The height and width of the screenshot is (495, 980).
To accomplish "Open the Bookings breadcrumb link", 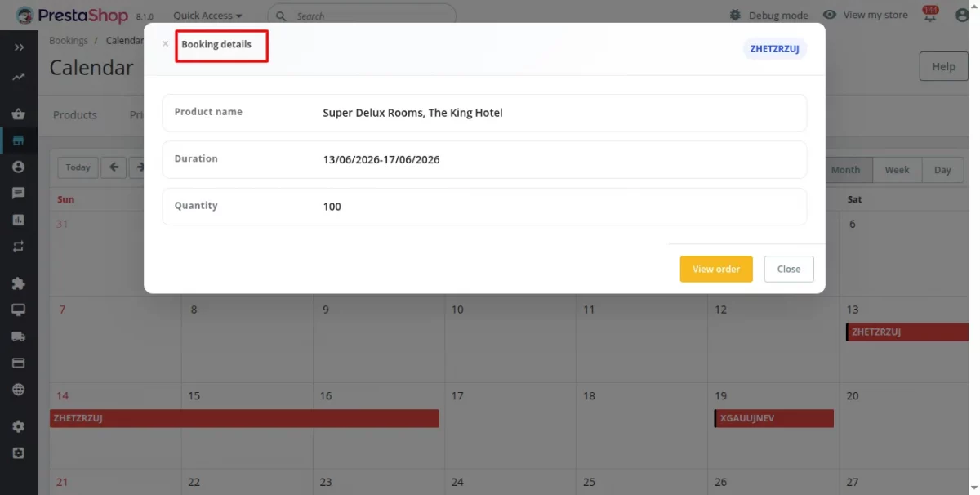I will pyautogui.click(x=69, y=40).
